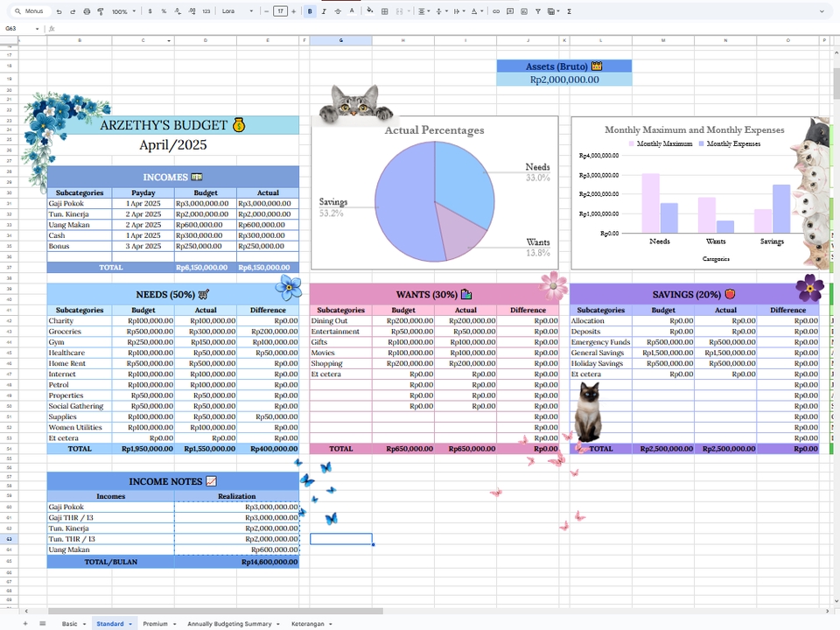Insert a link using the toolbar icon
840x630 pixels.
[496, 10]
